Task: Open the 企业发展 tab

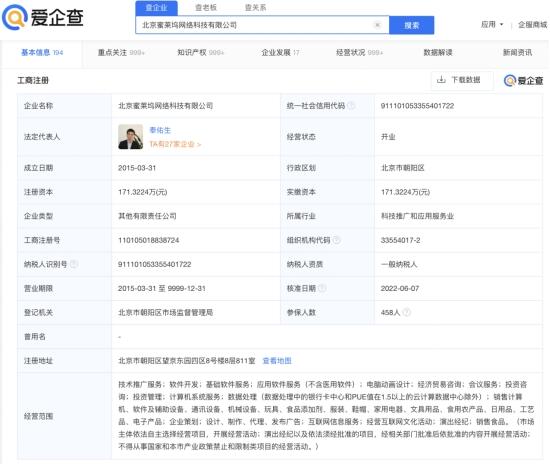Action: click(x=280, y=53)
